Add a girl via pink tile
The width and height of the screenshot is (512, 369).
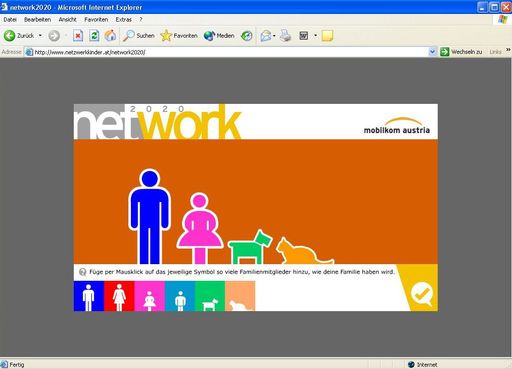tap(149, 296)
